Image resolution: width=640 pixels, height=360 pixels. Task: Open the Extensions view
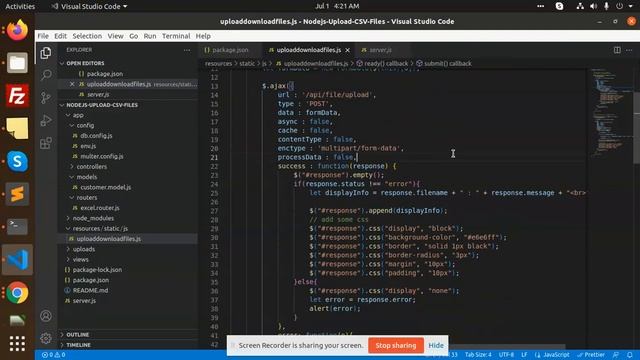coord(46,143)
